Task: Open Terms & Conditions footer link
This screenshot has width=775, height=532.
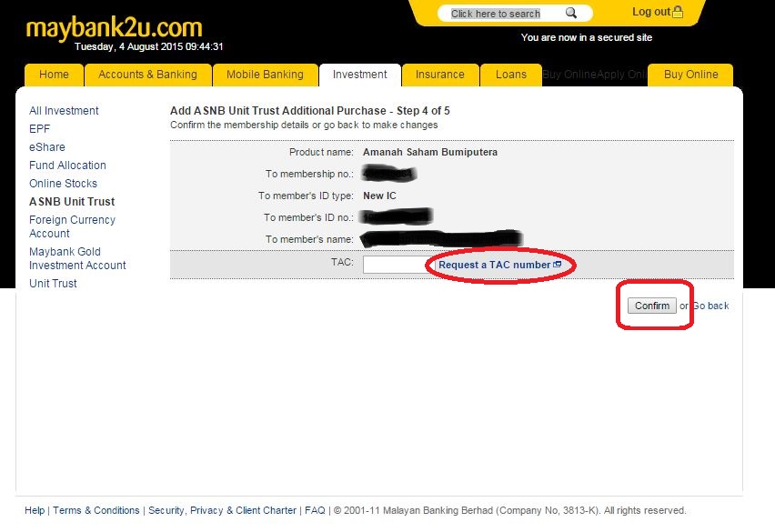Action: tap(96, 510)
